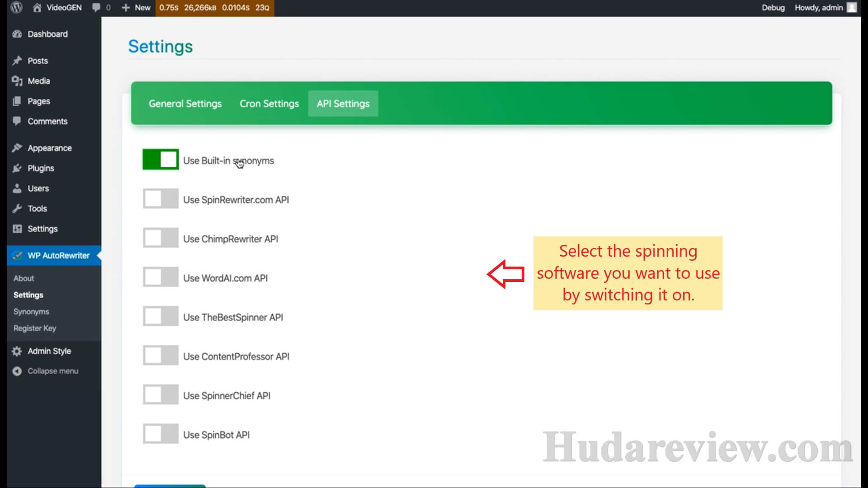
Task: Click the Pages icon in sidebar
Action: coord(17,101)
